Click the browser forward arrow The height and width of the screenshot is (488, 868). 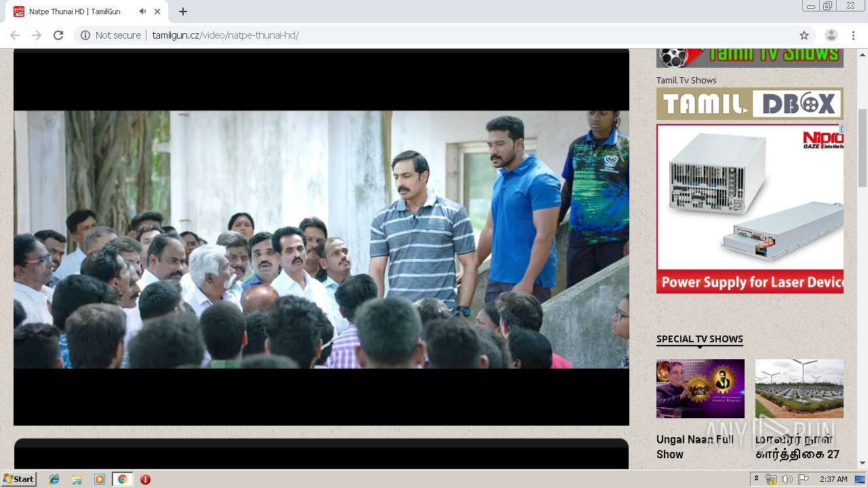pyautogui.click(x=37, y=35)
